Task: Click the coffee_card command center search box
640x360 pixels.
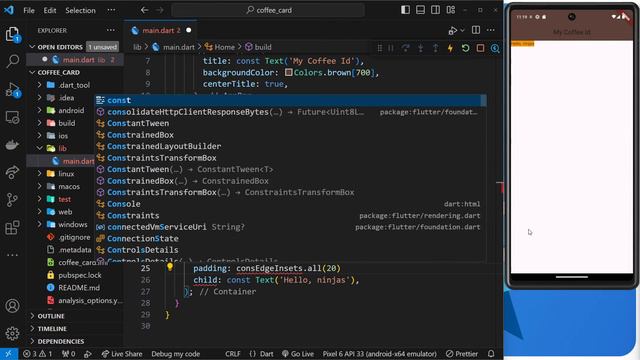Action: coord(268,10)
